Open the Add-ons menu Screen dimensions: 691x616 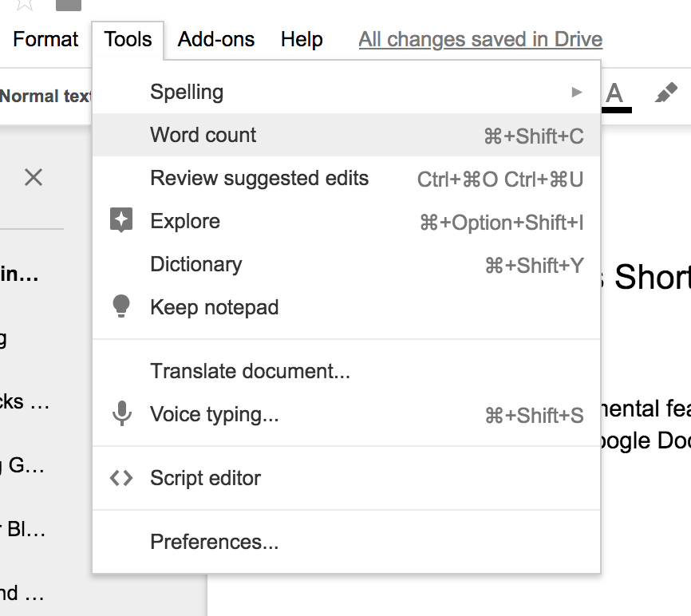tap(216, 39)
